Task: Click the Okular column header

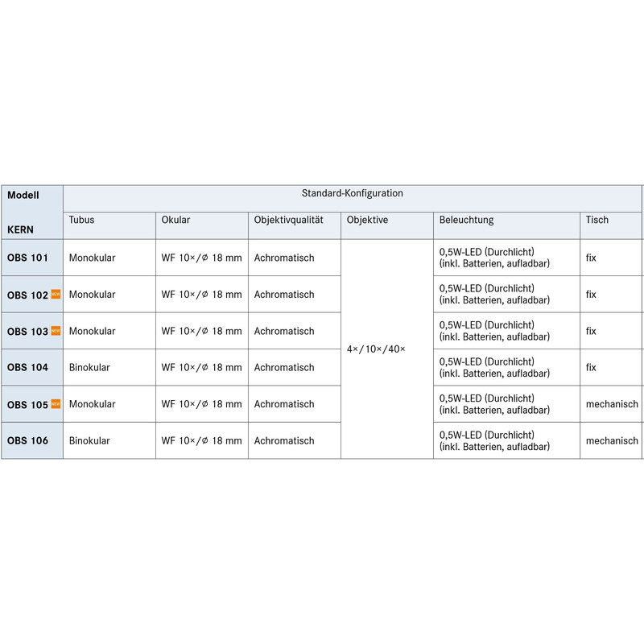Action: click(x=175, y=220)
